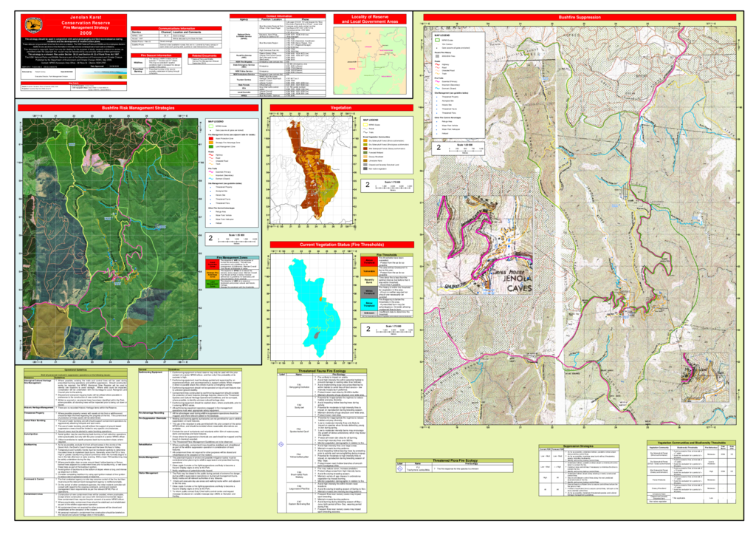The height and width of the screenshot is (535, 756).
Task: Click the fauna label icon in the Threatened Fauna table
Action: pyautogui.click(x=281, y=444)
